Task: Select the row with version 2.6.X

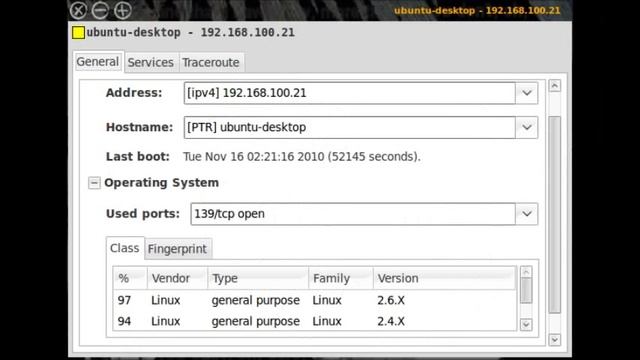Action: click(x=314, y=300)
